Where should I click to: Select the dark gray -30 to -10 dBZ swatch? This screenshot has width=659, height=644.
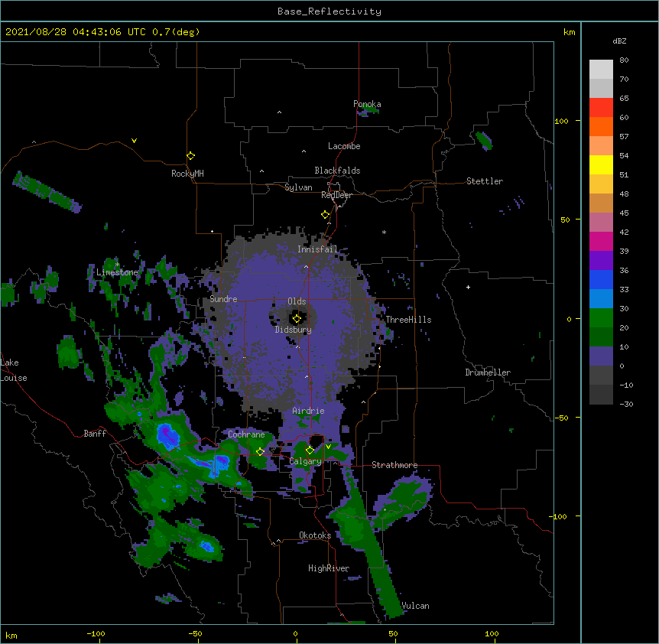[x=601, y=395]
